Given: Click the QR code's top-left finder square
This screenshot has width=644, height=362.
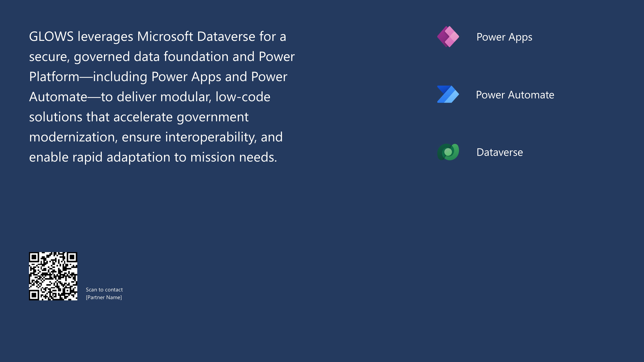Looking at the screenshot, I should [34, 257].
